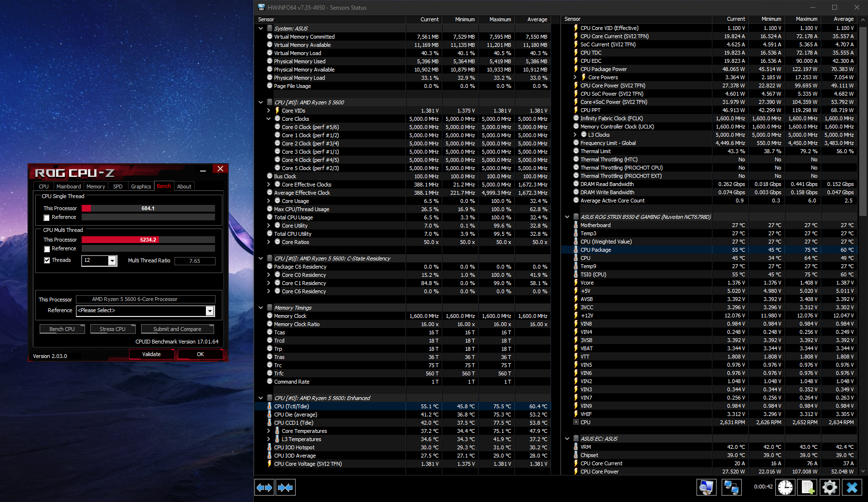Open the monitor with magnifier summary icon
868x502 pixels.
pos(706,487)
